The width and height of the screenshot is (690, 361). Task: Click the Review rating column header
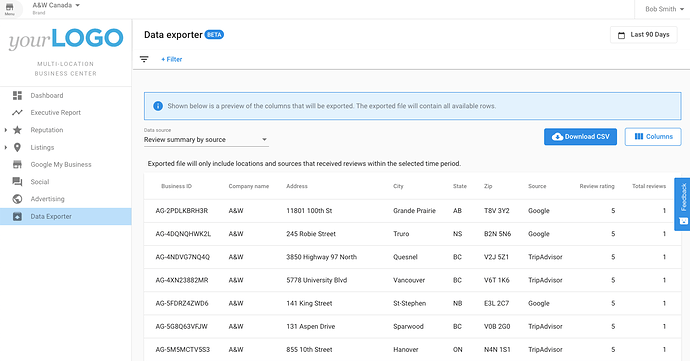(597, 186)
